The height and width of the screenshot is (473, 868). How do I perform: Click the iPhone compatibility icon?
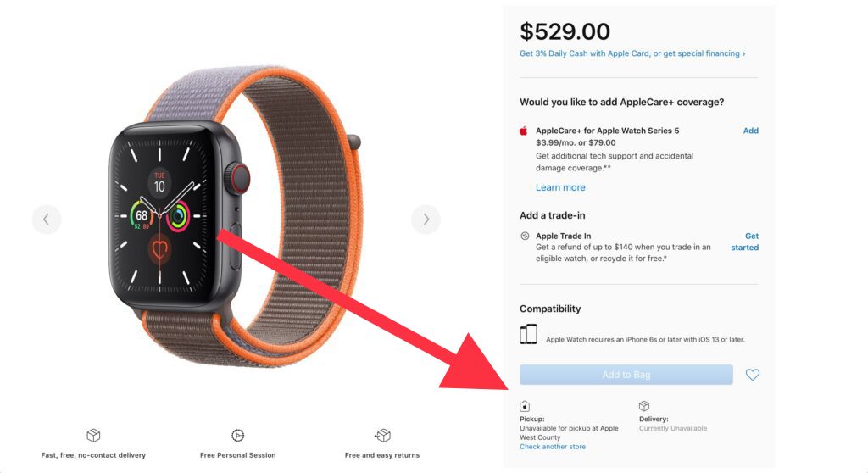click(528, 335)
